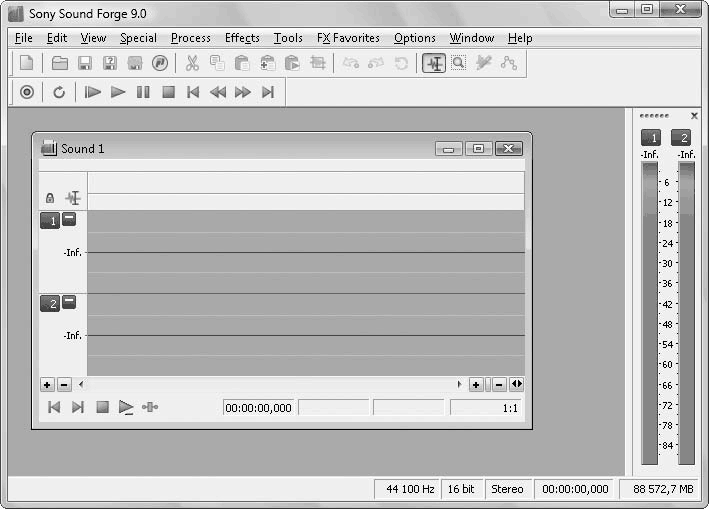Click the 00:00:00,000 position field in Sound 1
The width and height of the screenshot is (709, 509).
point(258,408)
